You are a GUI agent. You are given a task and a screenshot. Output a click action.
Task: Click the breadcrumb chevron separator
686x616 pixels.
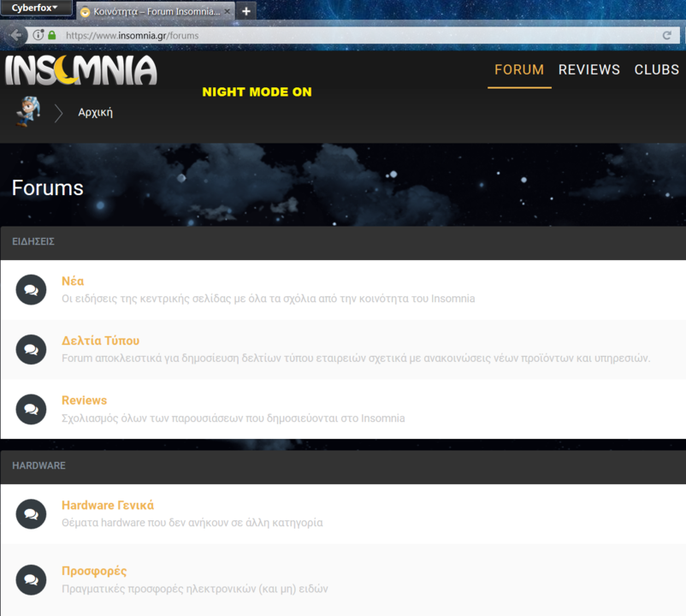[59, 113]
